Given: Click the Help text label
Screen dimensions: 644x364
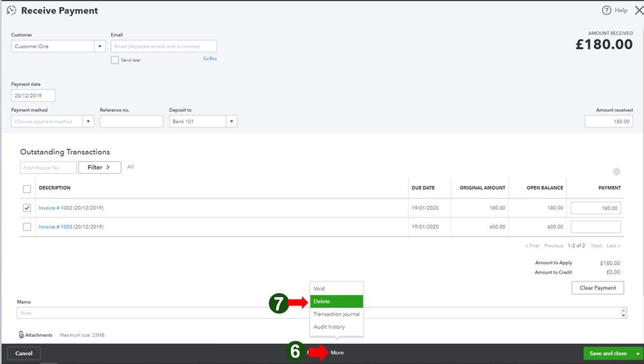Looking at the screenshot, I should point(621,10).
